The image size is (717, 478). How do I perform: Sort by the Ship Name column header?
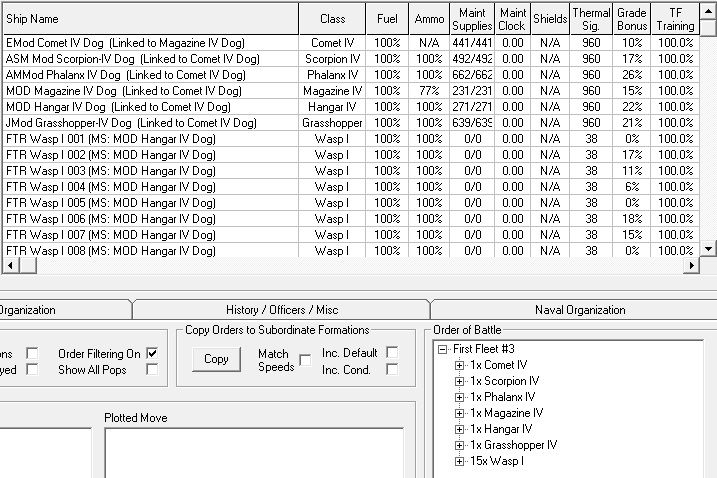[150, 19]
